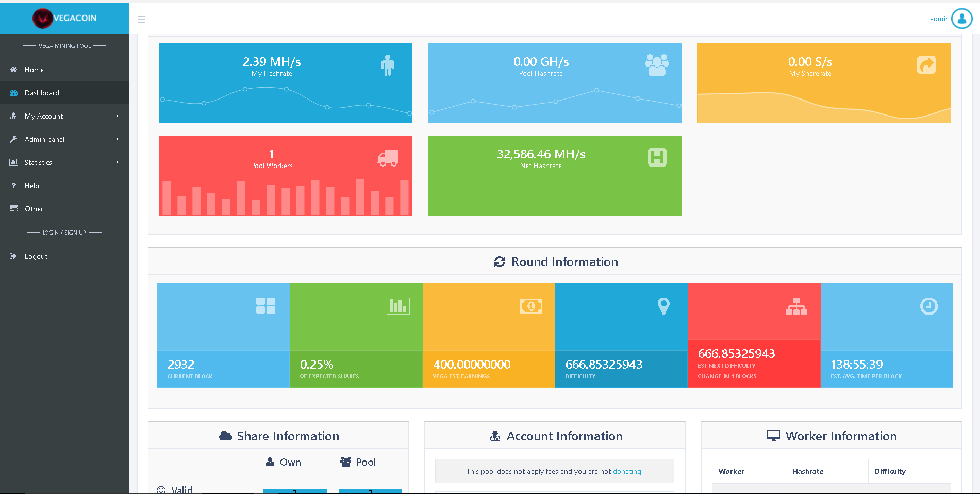
Task: Click the bar chart icon on Expected Shares tile
Action: pyautogui.click(x=399, y=306)
